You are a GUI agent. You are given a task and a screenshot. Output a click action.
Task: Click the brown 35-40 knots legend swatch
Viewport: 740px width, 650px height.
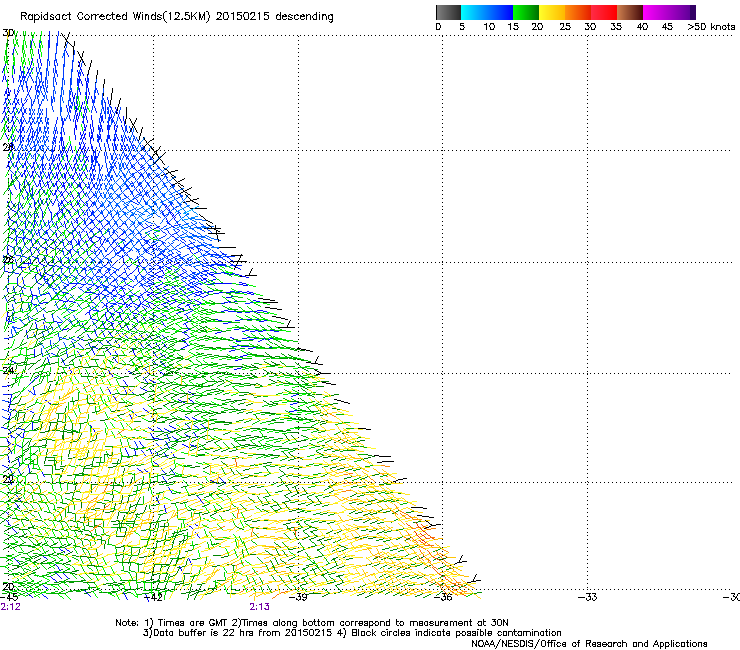[x=630, y=12]
